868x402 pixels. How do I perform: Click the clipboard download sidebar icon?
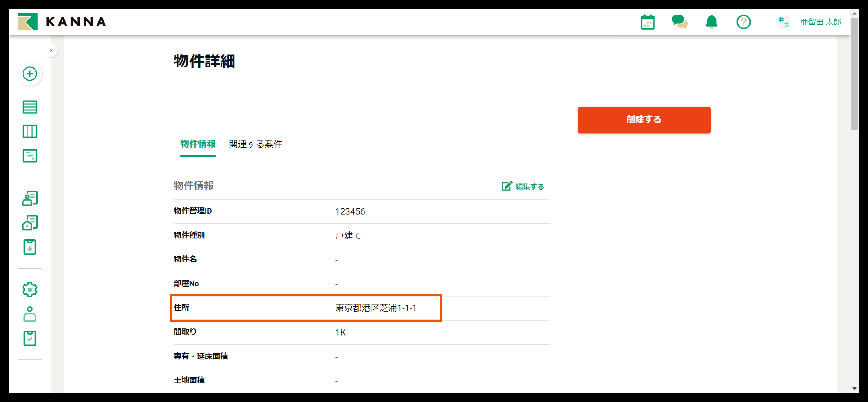click(30, 247)
